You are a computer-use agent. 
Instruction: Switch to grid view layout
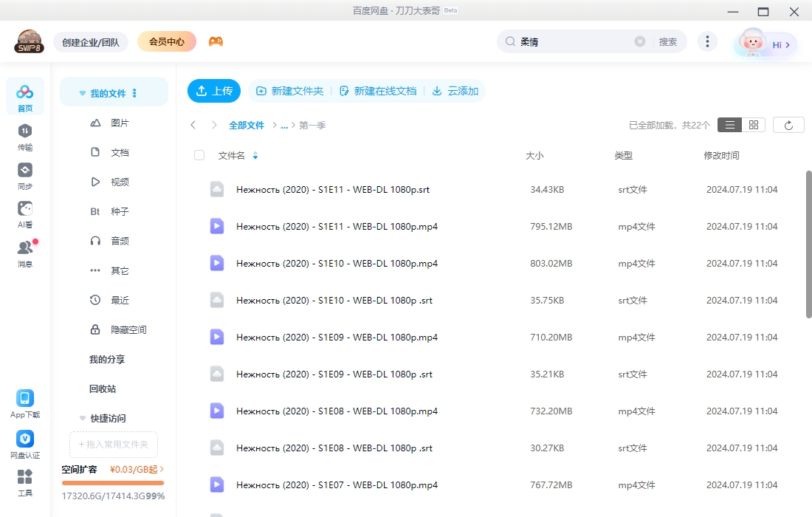(x=754, y=124)
